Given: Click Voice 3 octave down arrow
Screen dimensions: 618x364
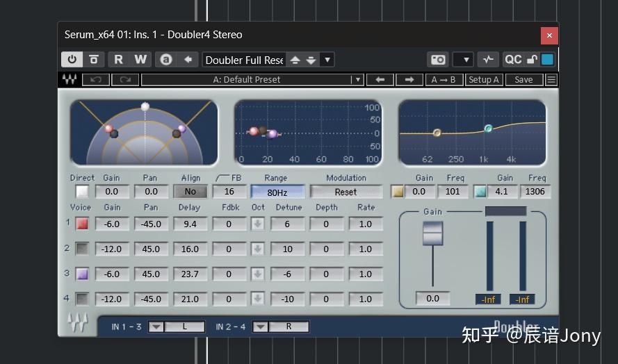Looking at the screenshot, I should click(257, 274).
